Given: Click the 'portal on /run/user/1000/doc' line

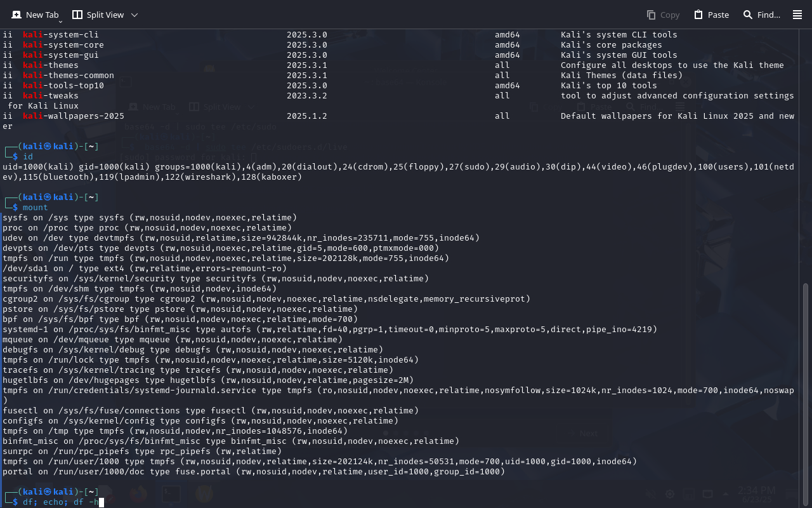Looking at the screenshot, I should tap(254, 472).
